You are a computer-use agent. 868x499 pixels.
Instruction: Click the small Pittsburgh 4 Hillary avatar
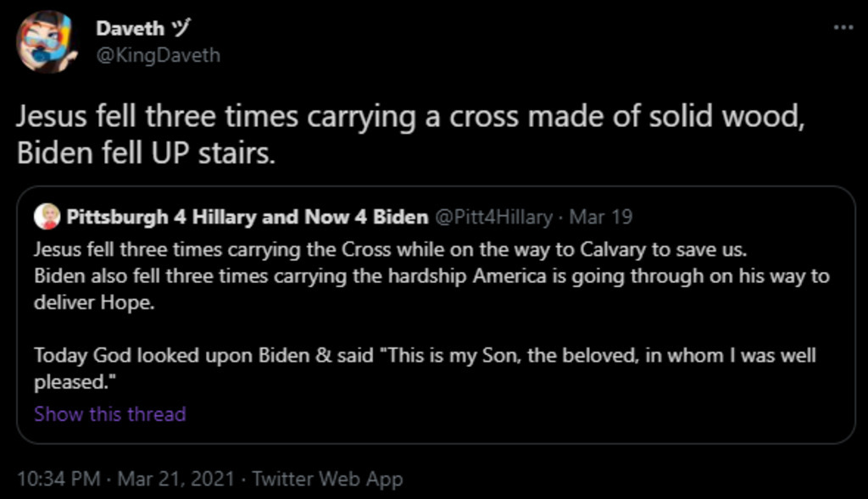click(47, 217)
